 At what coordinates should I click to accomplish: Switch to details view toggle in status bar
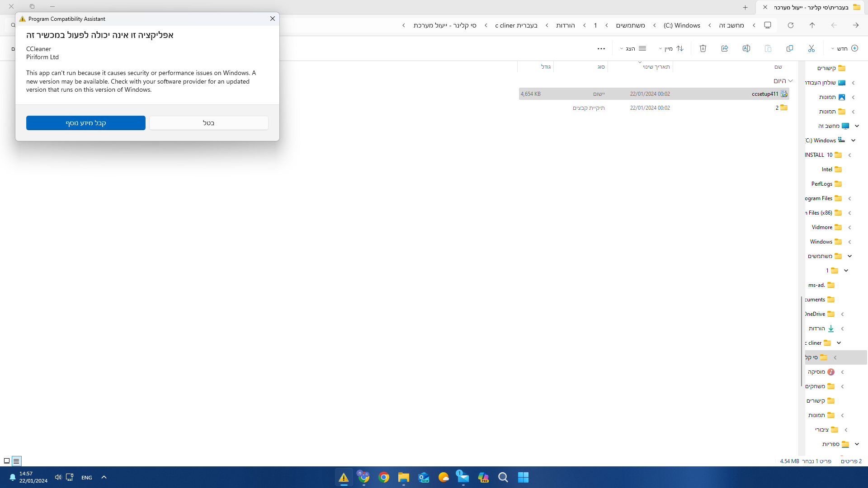(x=16, y=461)
